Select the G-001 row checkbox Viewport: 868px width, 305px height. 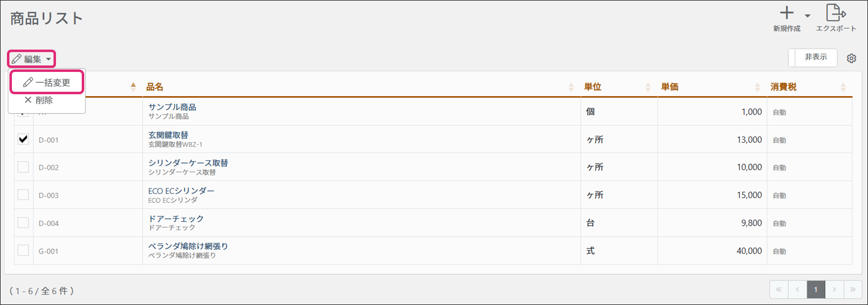pos(23,250)
